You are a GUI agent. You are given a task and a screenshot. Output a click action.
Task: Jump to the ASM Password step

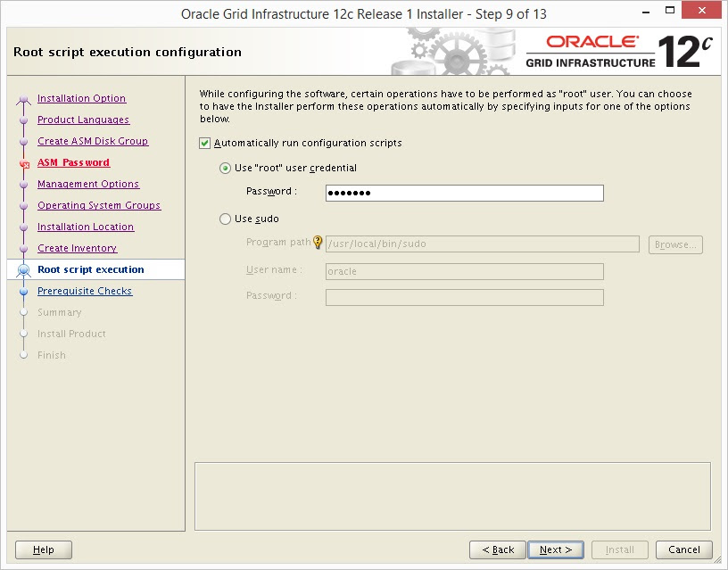click(x=74, y=162)
